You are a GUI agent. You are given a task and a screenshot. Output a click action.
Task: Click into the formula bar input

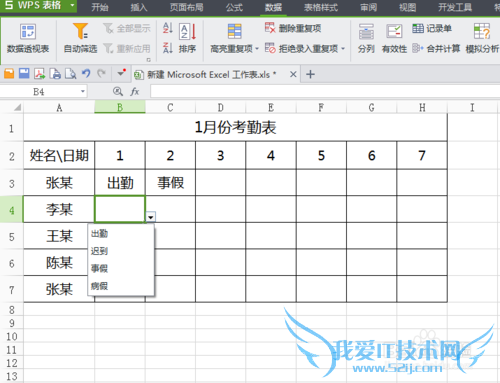[325, 91]
